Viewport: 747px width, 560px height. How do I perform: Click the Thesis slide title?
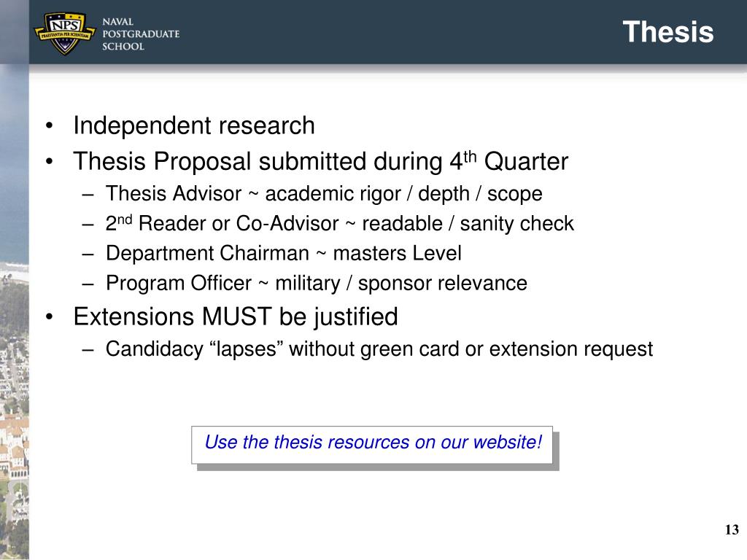tap(668, 32)
